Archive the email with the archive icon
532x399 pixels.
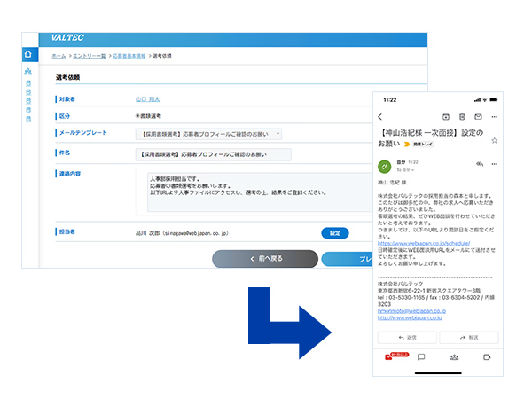[446, 117]
